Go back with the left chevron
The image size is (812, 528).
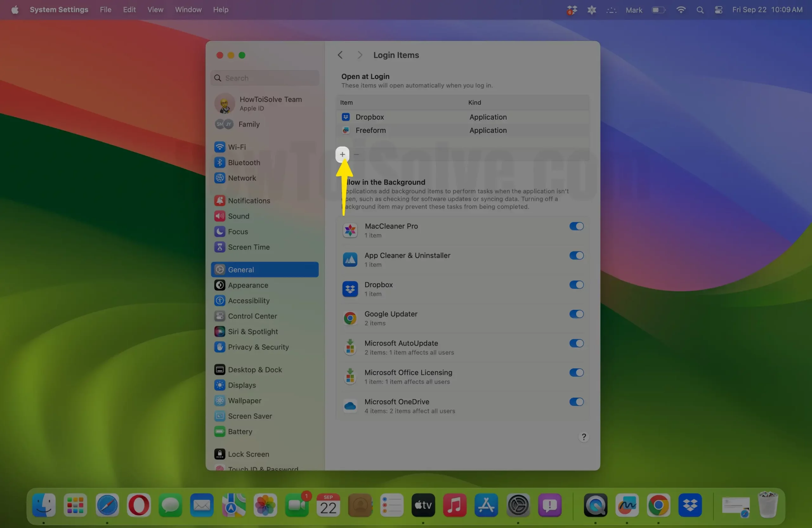click(340, 55)
